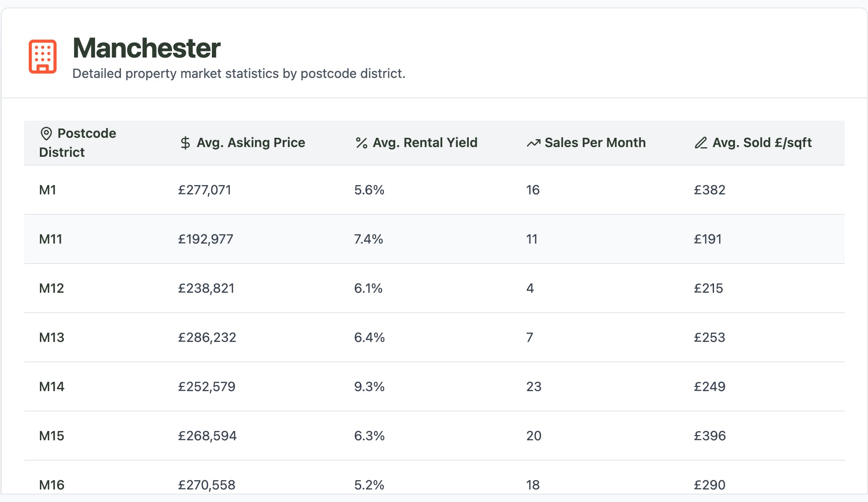Click the map pin icon in Postcode District header
This screenshot has height=502, width=868.
coord(46,134)
